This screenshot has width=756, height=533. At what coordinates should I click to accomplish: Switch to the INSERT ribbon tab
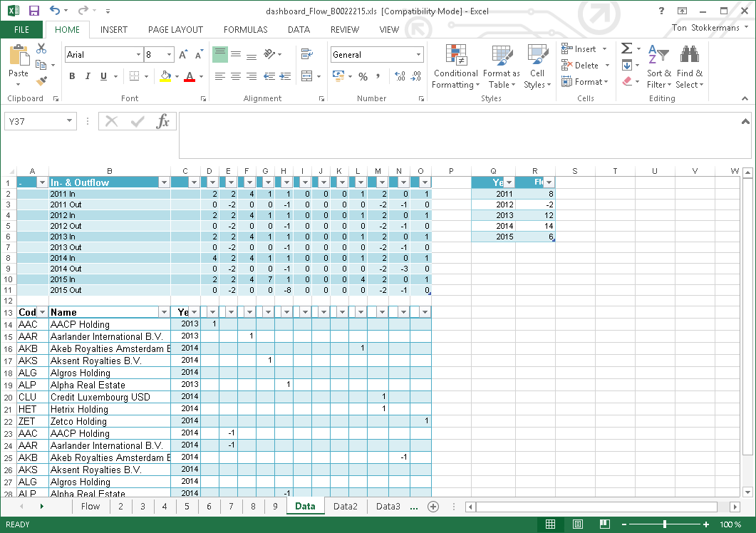pos(114,29)
